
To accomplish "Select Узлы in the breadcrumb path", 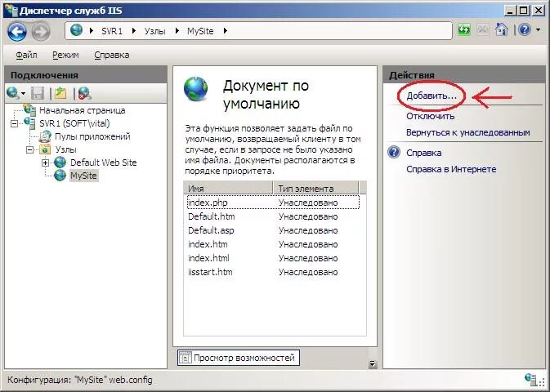I will (x=154, y=31).
